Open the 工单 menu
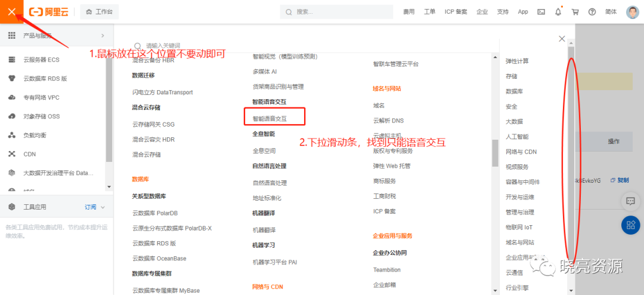 point(429,12)
